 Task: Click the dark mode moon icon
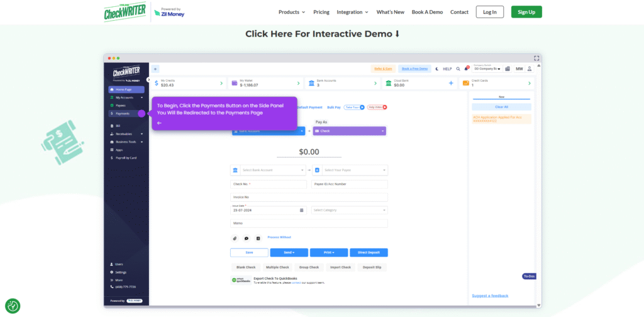coord(437,69)
